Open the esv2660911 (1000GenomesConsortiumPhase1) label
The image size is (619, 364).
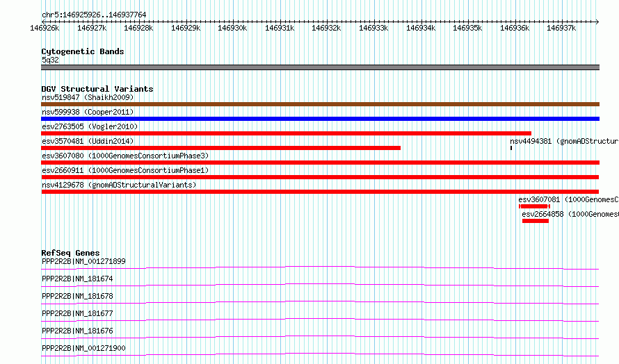point(125,170)
